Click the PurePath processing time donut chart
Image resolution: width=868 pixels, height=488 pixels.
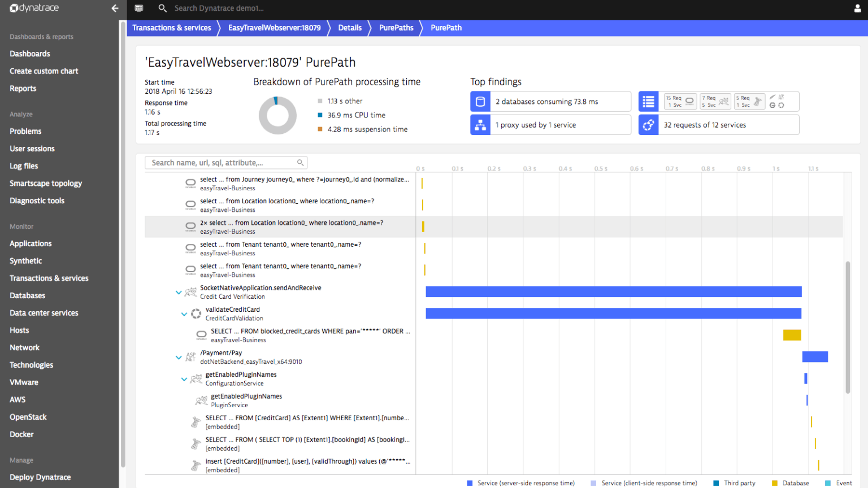277,115
